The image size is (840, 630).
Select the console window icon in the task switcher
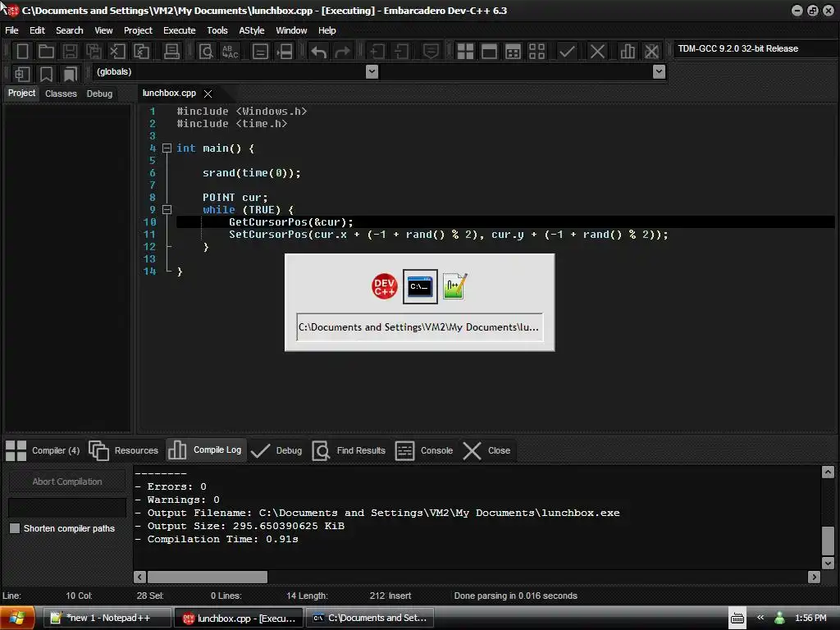pyautogui.click(x=420, y=286)
